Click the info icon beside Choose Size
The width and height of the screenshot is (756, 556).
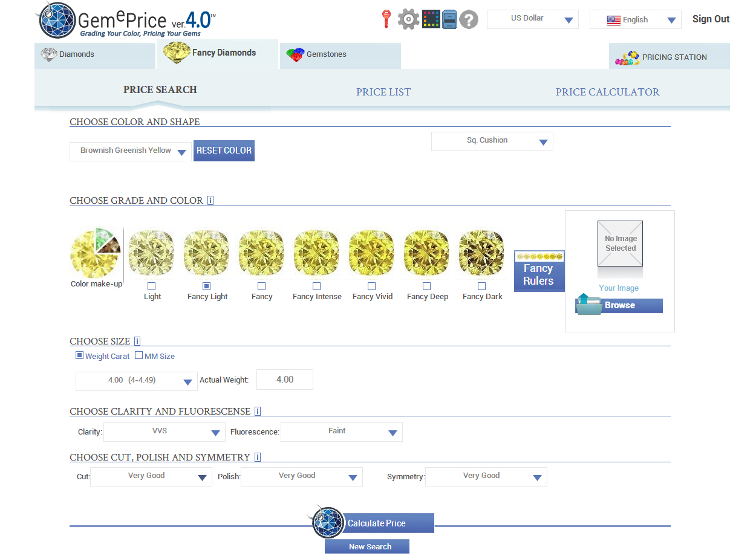pos(137,341)
